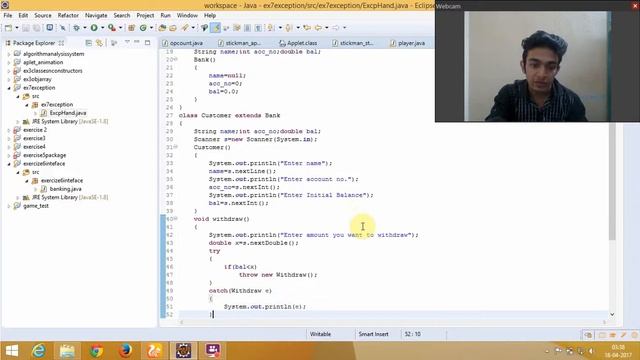
Task: Open the File menu
Action: (x=8, y=16)
